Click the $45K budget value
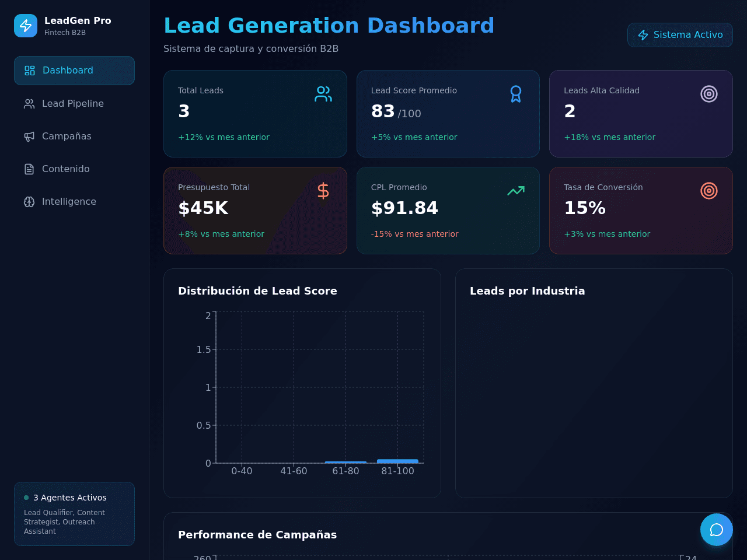 pos(203,208)
